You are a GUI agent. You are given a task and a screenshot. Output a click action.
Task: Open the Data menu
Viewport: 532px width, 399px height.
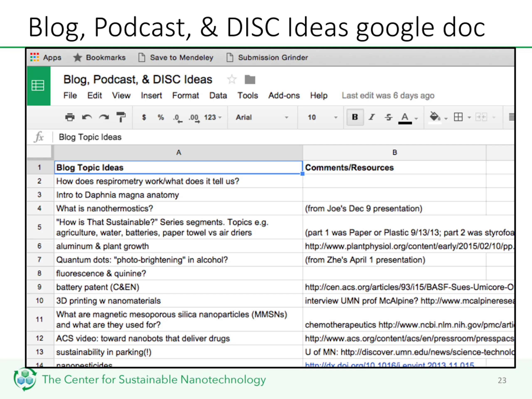[218, 95]
